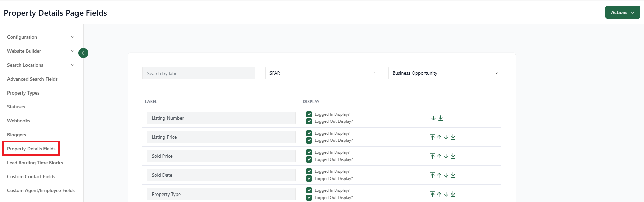Move Property Type to the top
Viewport: 644px width, 202px height.
(x=432, y=194)
